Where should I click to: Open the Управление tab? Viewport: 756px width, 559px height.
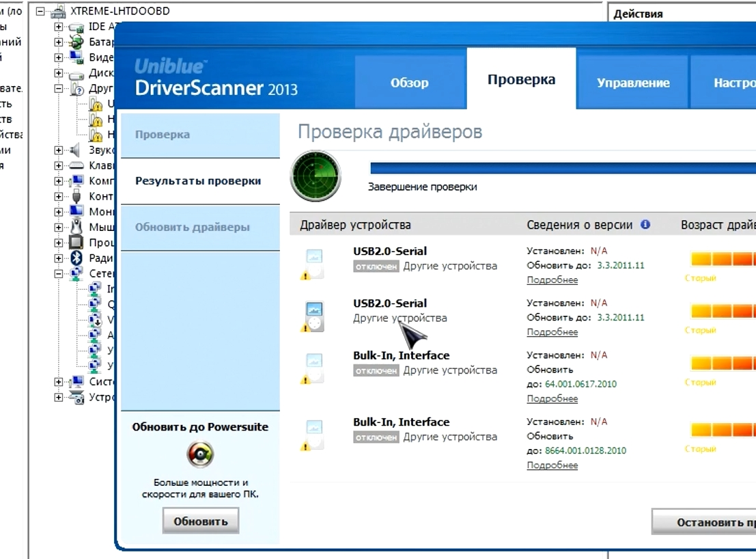[633, 82]
